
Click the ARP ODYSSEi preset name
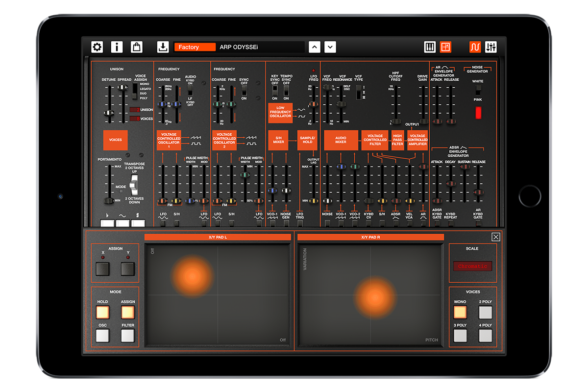[x=239, y=47]
